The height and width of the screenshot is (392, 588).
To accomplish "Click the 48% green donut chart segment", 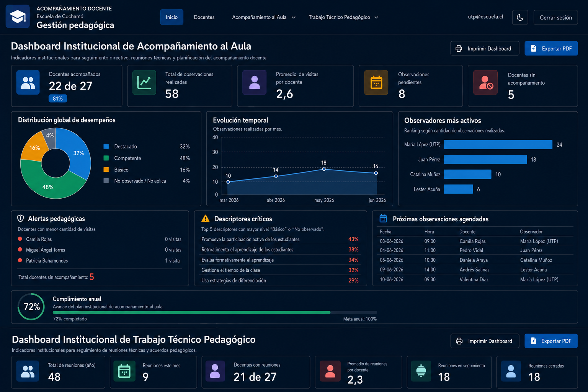I will (x=48, y=187).
